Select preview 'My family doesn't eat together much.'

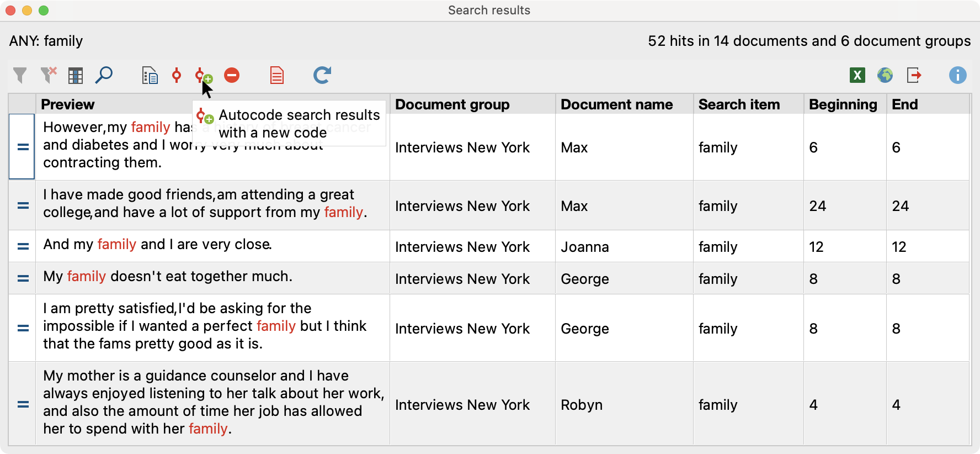click(x=167, y=276)
